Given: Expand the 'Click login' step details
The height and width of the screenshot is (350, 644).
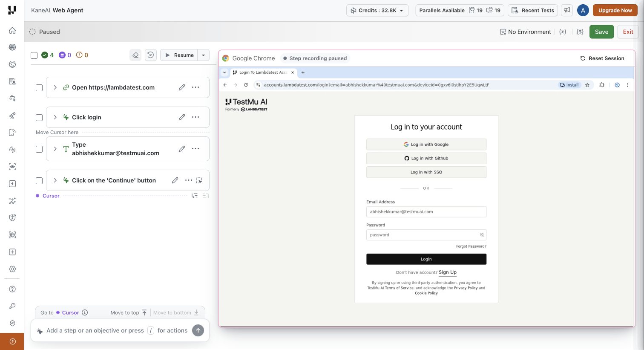Looking at the screenshot, I should (55, 117).
